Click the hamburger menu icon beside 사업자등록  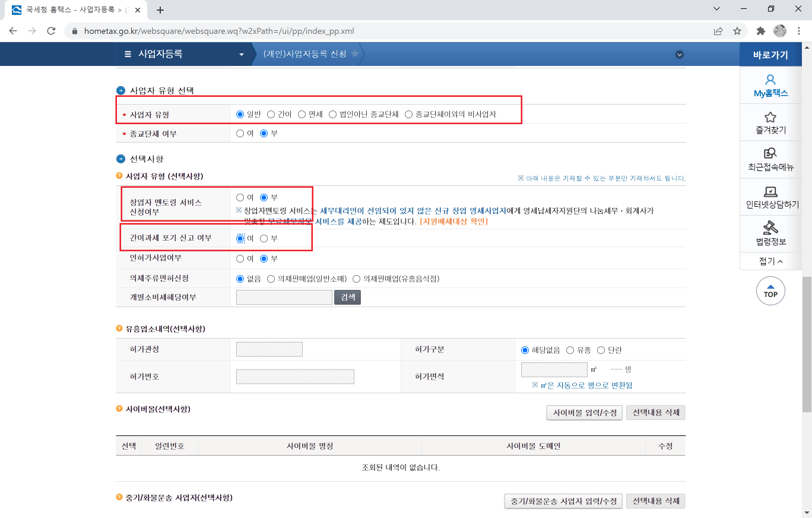(x=128, y=54)
